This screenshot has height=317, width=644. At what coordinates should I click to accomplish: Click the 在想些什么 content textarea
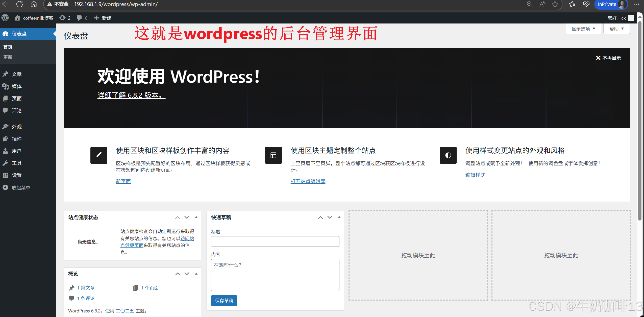275,275
